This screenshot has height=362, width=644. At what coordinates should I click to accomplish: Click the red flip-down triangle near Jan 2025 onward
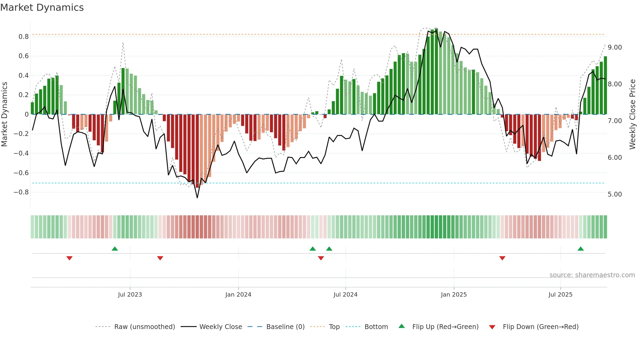click(x=502, y=258)
